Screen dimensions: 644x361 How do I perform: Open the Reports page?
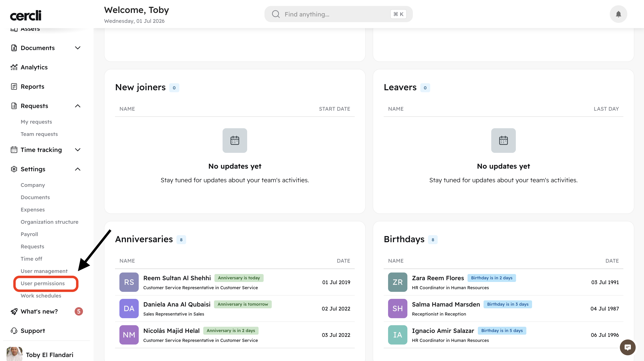pos(32,87)
